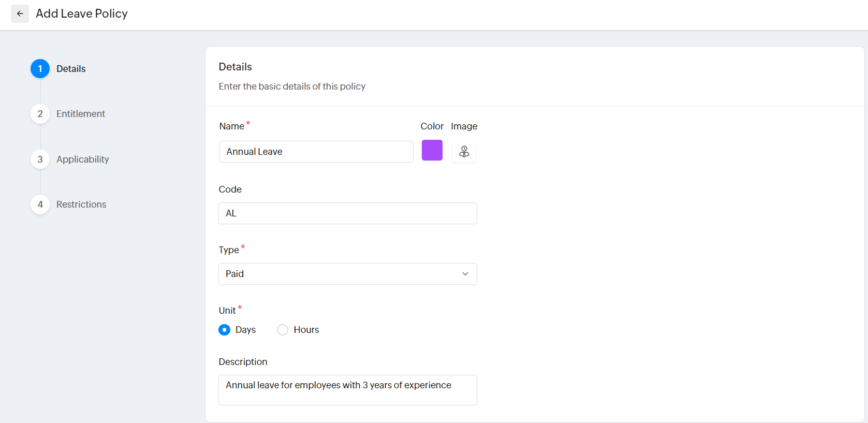The width and height of the screenshot is (868, 423).
Task: Click the step 4 number circle
Action: click(40, 205)
